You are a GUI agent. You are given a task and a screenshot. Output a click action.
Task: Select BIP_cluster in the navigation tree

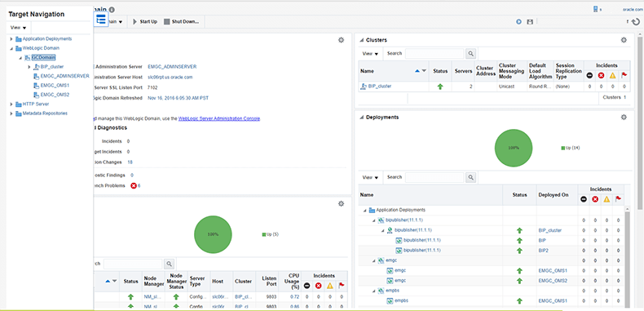pyautogui.click(x=52, y=66)
